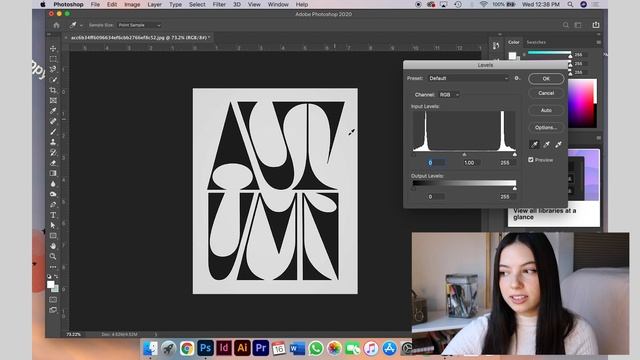
Task: Open the preset options gear menu in Levels
Action: tap(517, 78)
